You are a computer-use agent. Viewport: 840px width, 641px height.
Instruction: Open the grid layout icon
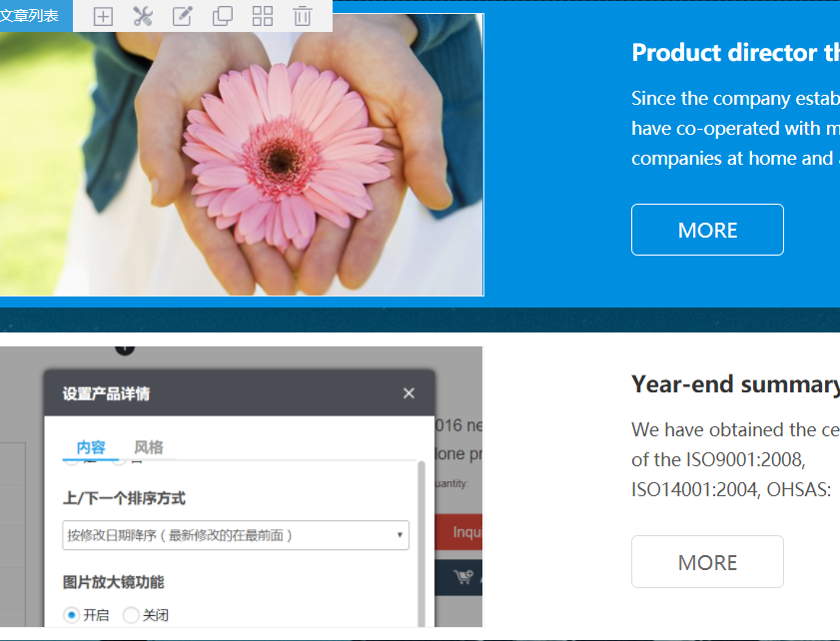point(263,16)
